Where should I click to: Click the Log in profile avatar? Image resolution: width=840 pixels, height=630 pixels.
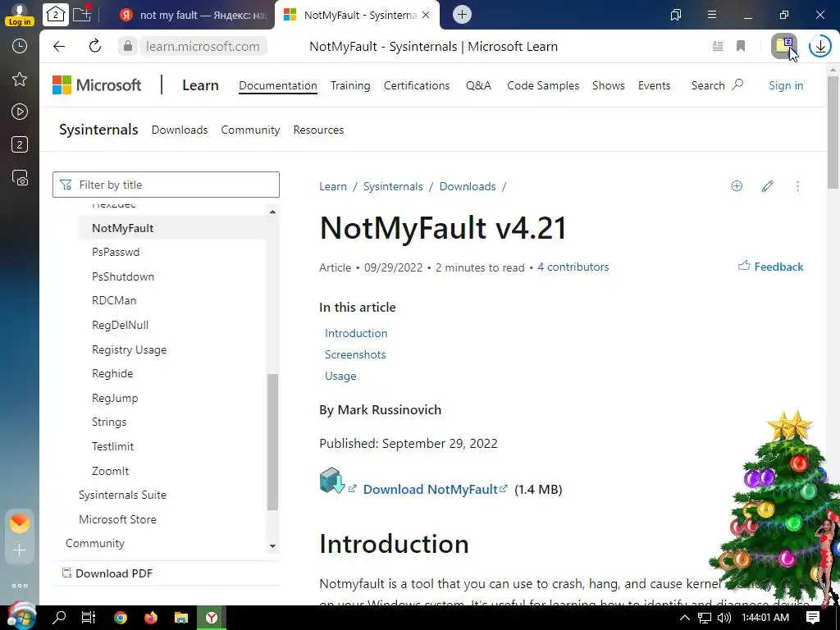click(x=20, y=15)
